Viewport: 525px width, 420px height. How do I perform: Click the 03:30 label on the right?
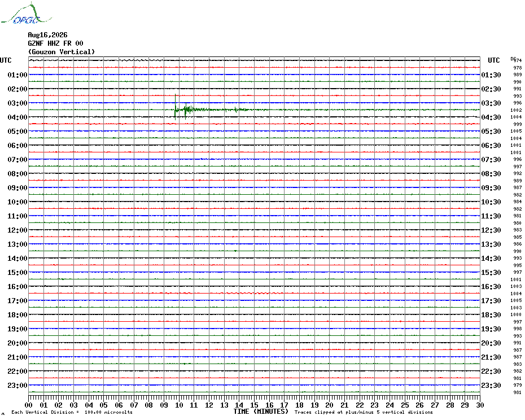491,103
